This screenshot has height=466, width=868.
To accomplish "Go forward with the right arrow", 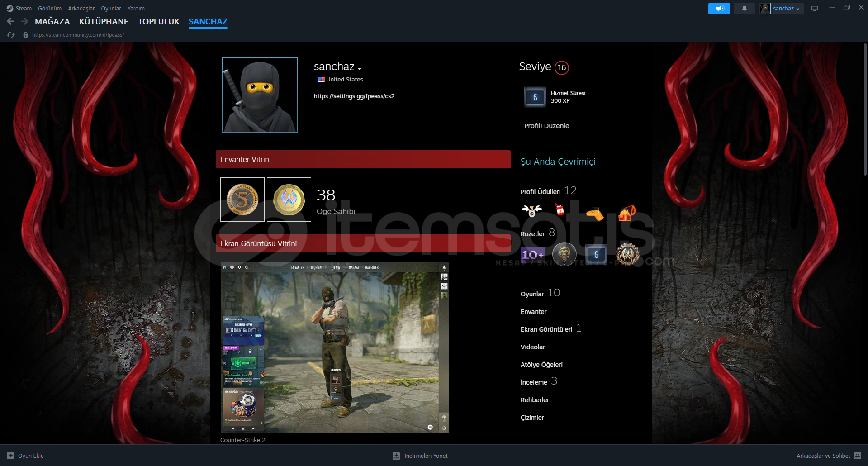I will [x=25, y=21].
